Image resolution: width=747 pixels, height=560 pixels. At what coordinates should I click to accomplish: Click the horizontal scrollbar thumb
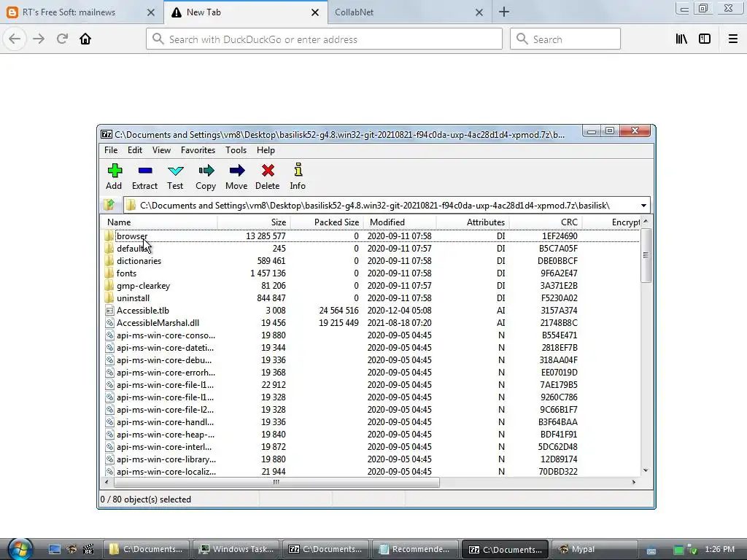point(276,482)
